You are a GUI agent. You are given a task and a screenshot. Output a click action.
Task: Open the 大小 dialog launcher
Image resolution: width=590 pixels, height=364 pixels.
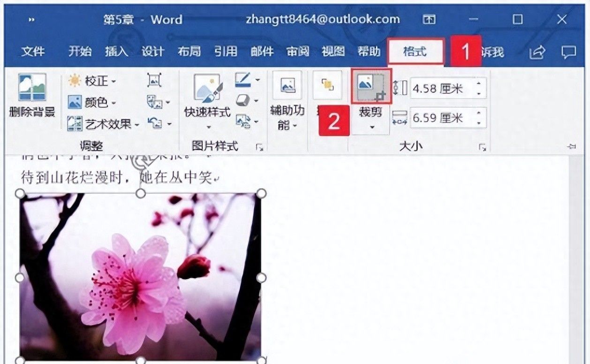click(482, 146)
